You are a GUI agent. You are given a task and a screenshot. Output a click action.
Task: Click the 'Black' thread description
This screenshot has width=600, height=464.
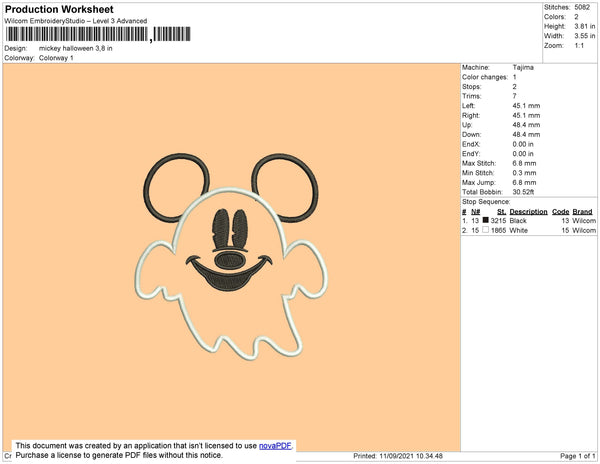(x=518, y=221)
